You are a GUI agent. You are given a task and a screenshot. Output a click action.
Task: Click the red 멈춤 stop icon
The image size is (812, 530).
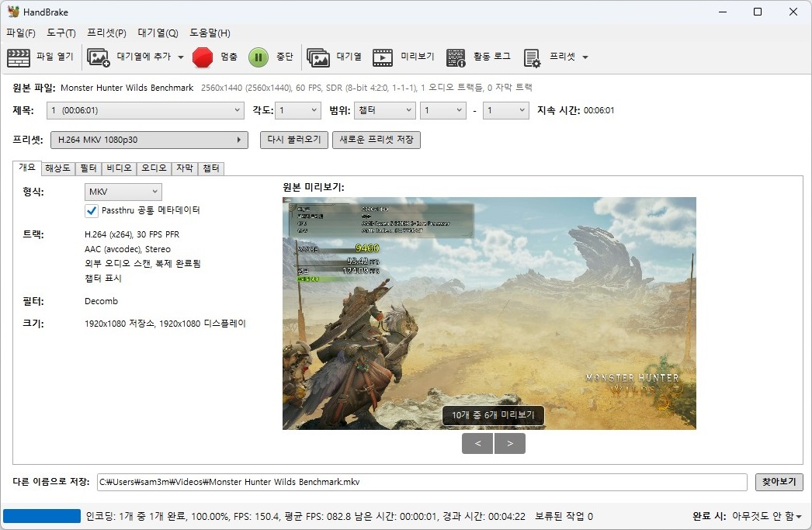[x=203, y=57]
